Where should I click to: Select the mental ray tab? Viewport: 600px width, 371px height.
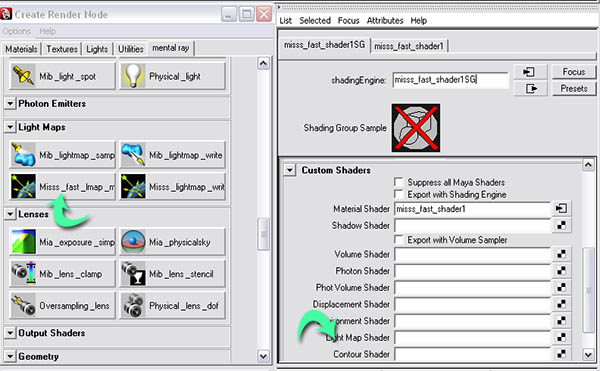pyautogui.click(x=171, y=48)
